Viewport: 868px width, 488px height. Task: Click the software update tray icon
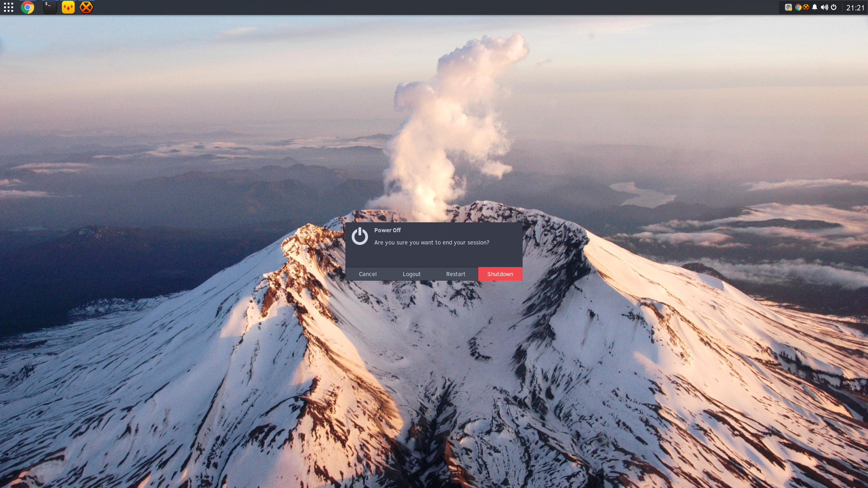[x=788, y=7]
